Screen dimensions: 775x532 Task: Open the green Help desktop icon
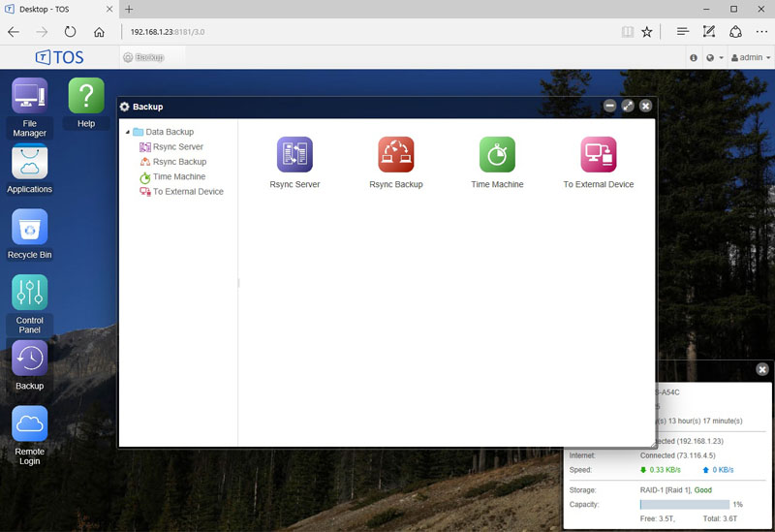pos(86,97)
